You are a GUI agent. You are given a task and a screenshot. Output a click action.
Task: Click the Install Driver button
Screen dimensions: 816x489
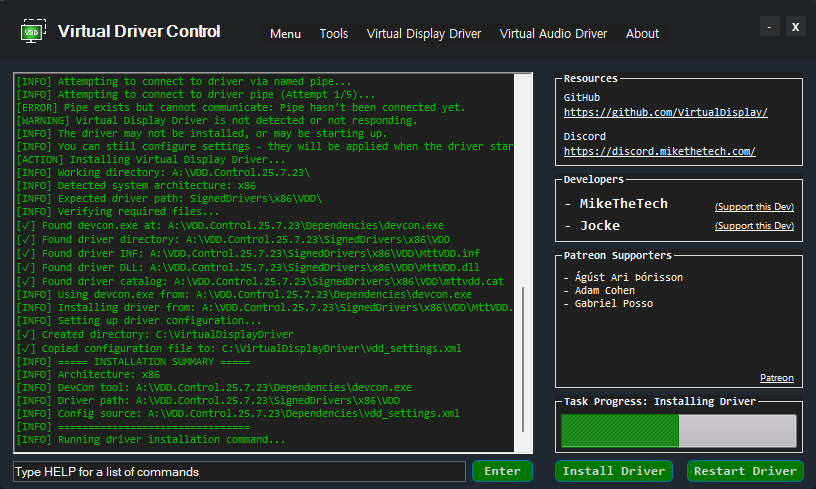[x=614, y=471]
